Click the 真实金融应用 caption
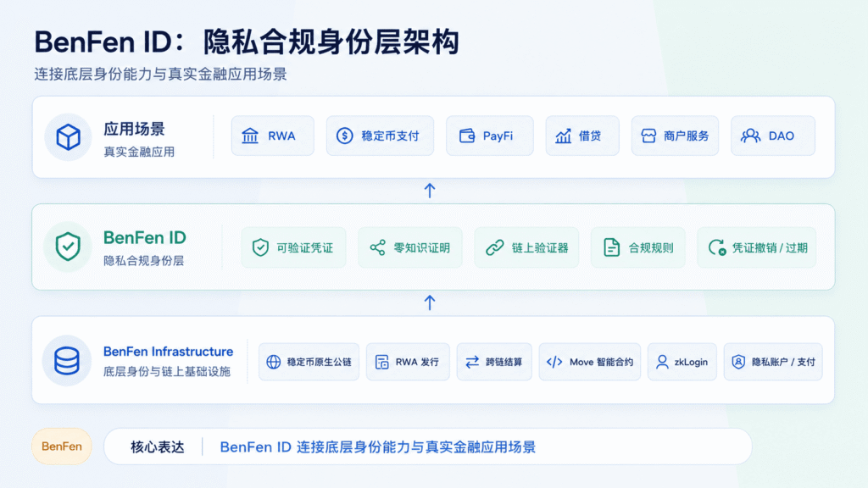Image resolution: width=868 pixels, height=488 pixels. click(x=139, y=152)
